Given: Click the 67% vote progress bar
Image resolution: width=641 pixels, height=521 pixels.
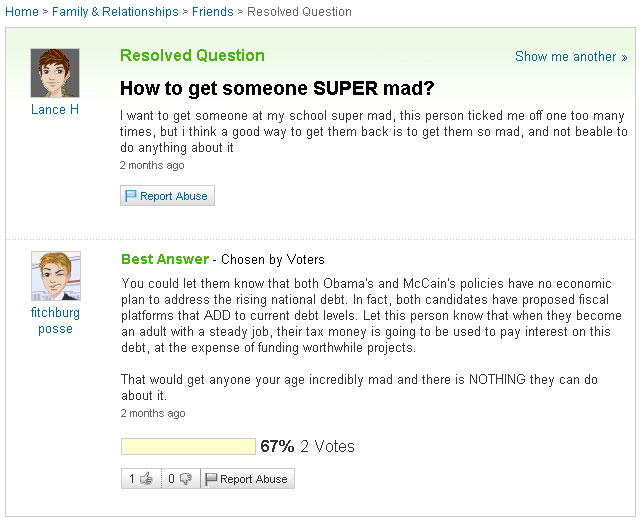Looking at the screenshot, I should click(x=188, y=446).
